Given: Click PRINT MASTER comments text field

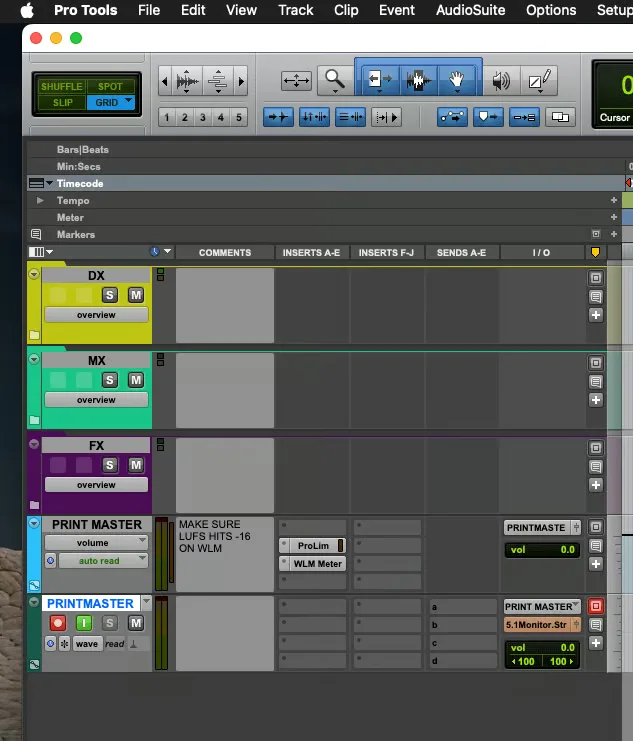Looking at the screenshot, I should click(225, 554).
